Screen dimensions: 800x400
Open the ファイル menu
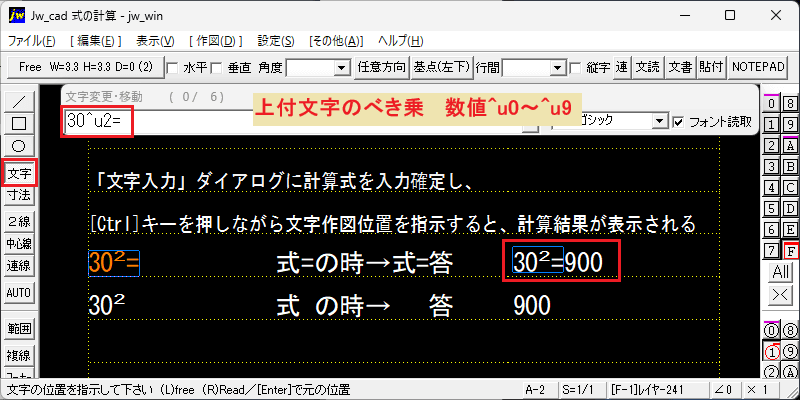coord(32,41)
